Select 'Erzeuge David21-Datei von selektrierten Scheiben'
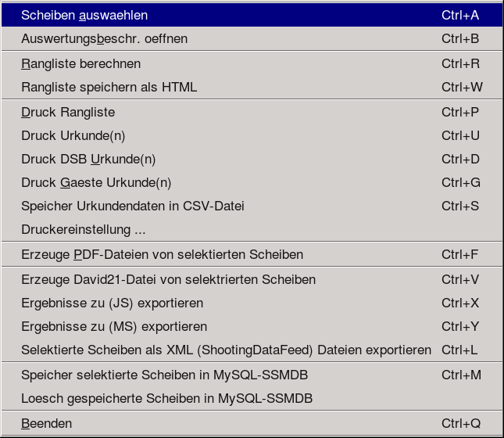504x438 pixels. [168, 279]
